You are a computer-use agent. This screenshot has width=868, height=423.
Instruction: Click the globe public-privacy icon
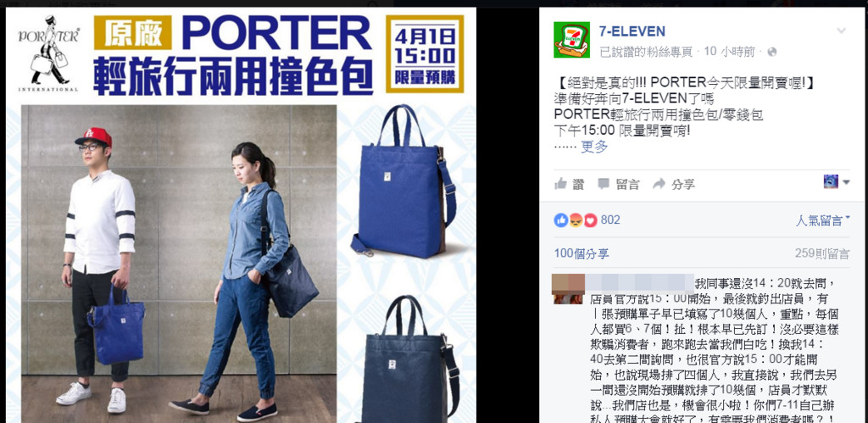pos(771,52)
